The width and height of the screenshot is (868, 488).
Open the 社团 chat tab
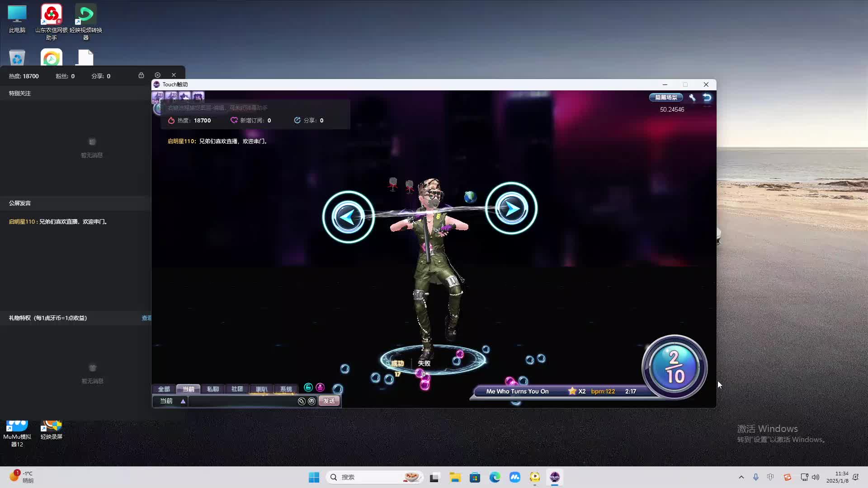237,389
